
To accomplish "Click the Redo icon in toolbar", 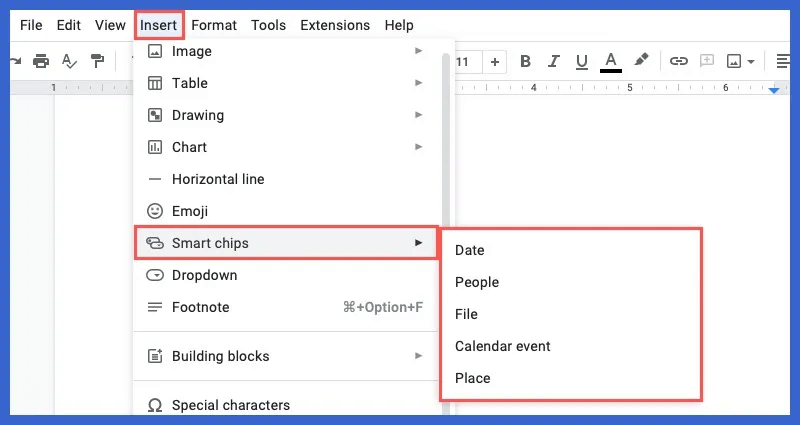I will [x=16, y=61].
